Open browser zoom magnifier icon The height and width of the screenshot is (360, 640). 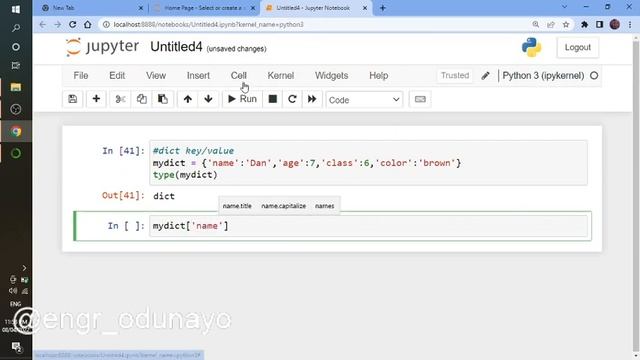(x=536, y=24)
